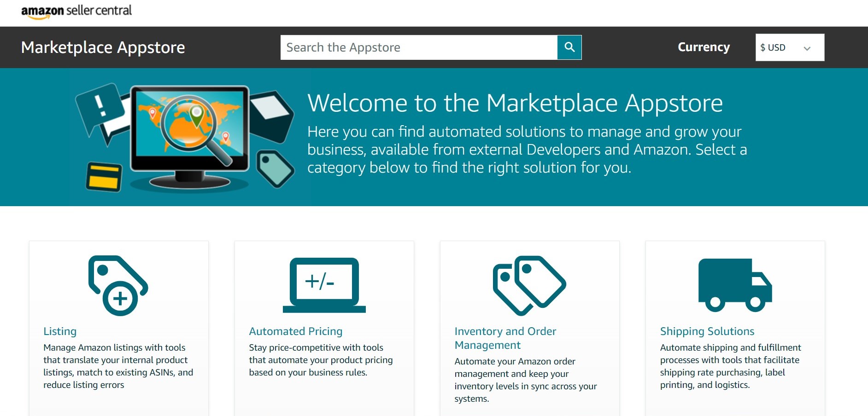Image resolution: width=868 pixels, height=416 pixels.
Task: Click the description starting 'Automate your Amazon order'
Action: pyautogui.click(x=526, y=380)
